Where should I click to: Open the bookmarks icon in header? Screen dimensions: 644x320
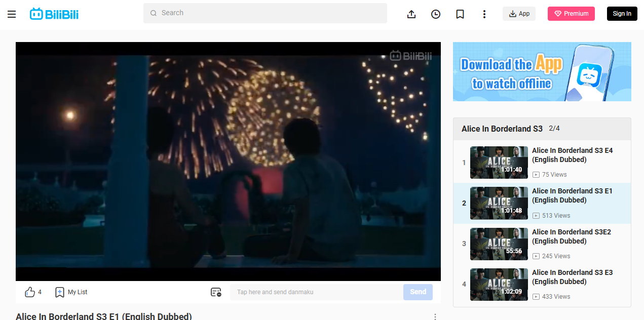coord(460,14)
